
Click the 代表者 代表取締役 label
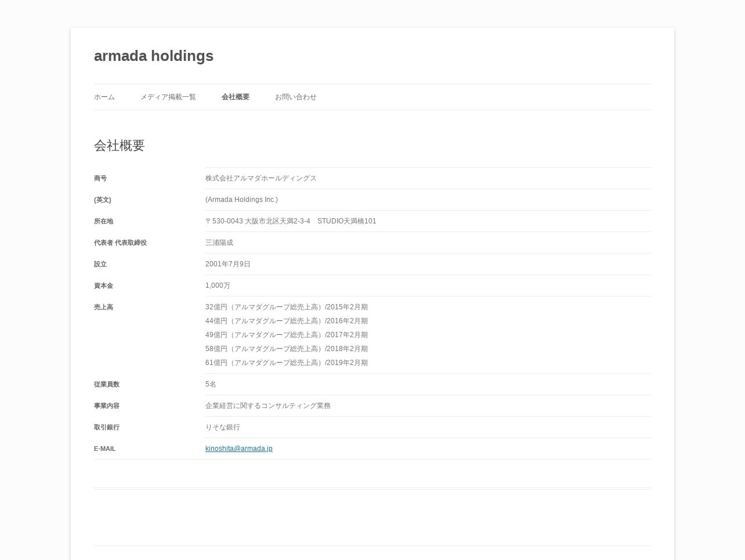pyautogui.click(x=121, y=243)
